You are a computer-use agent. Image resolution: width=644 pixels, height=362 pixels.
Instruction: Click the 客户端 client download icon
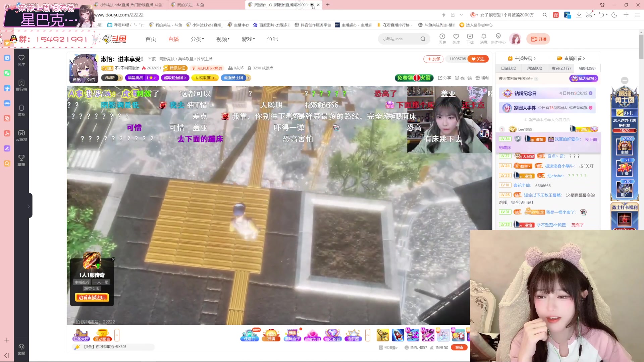[463, 78]
